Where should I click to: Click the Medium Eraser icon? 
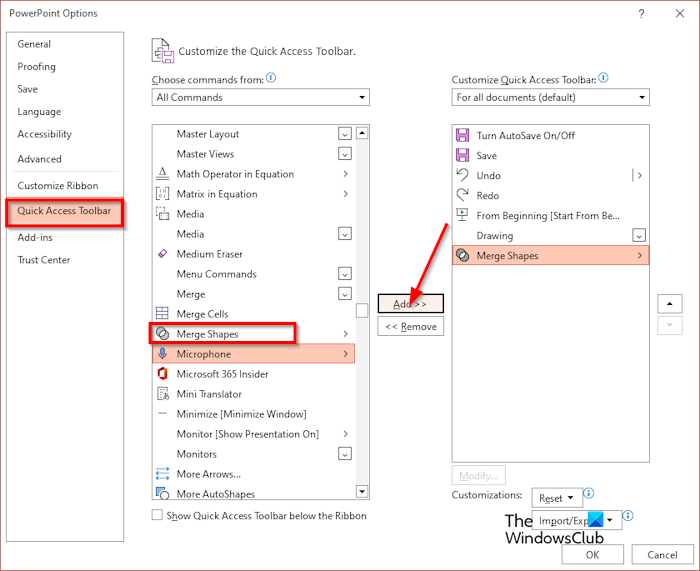pyautogui.click(x=162, y=254)
